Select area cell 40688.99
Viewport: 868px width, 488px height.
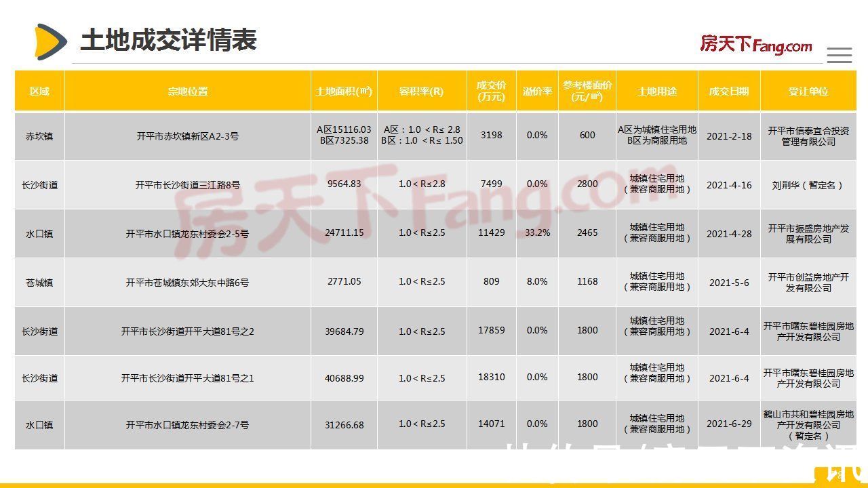[344, 378]
